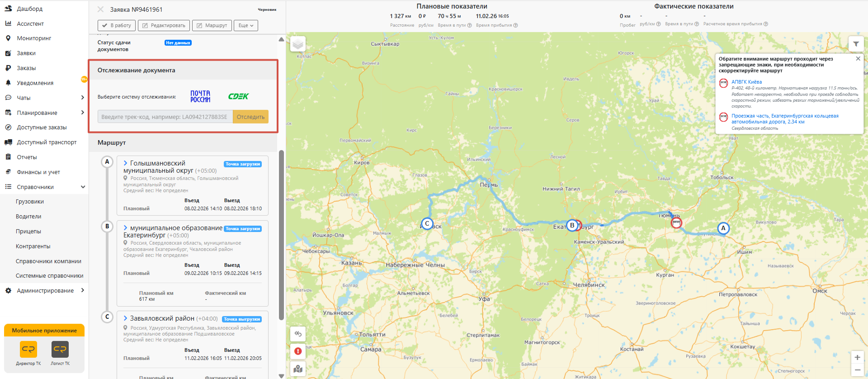Click step circle C in route list
The height and width of the screenshot is (379, 868).
(107, 317)
